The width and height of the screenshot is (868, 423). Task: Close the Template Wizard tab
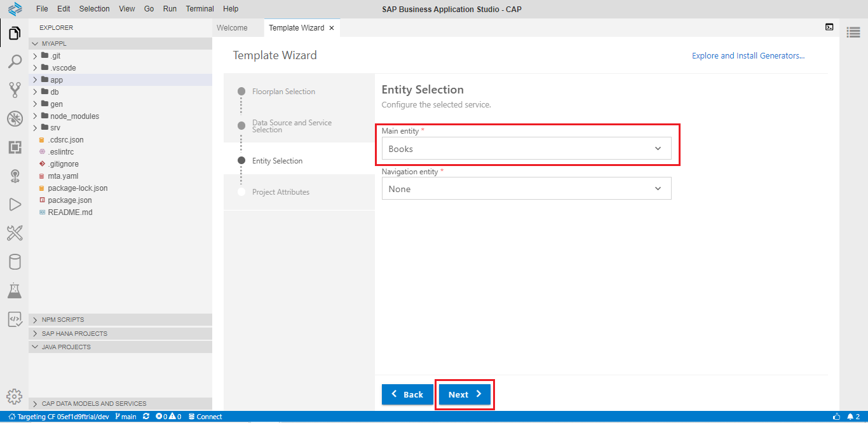pos(332,28)
